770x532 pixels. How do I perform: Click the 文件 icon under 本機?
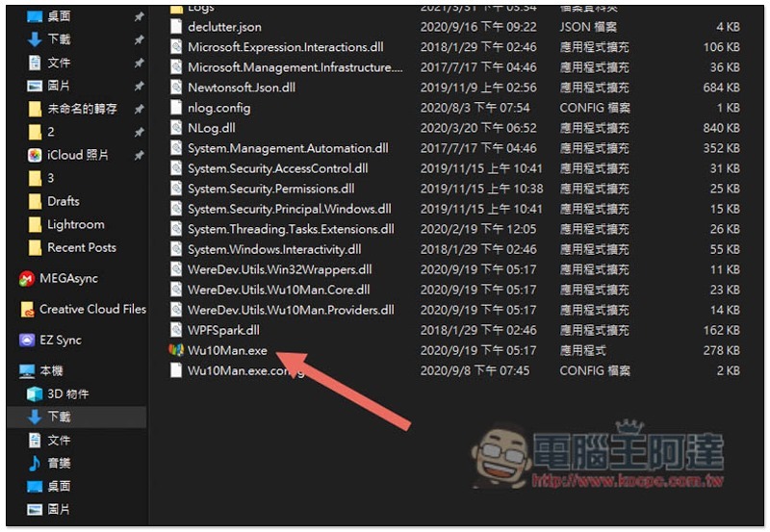tap(35, 440)
